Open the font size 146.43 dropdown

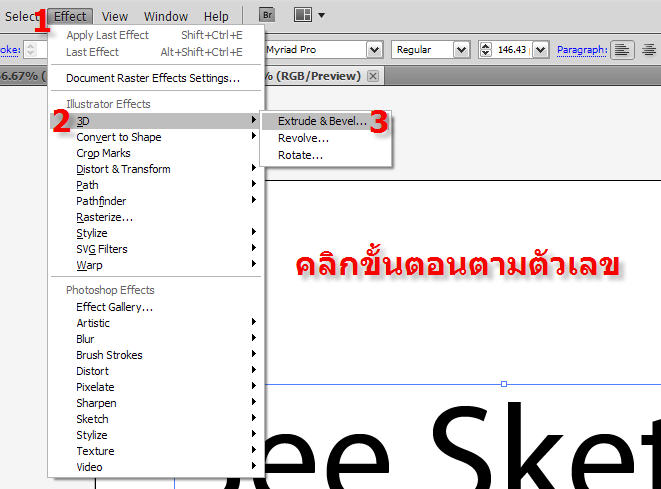pos(540,49)
